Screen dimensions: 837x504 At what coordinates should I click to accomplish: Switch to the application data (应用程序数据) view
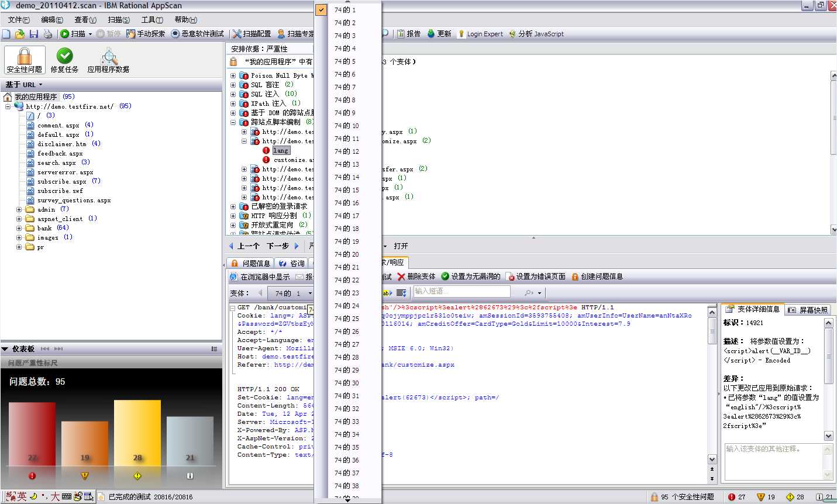(x=108, y=60)
